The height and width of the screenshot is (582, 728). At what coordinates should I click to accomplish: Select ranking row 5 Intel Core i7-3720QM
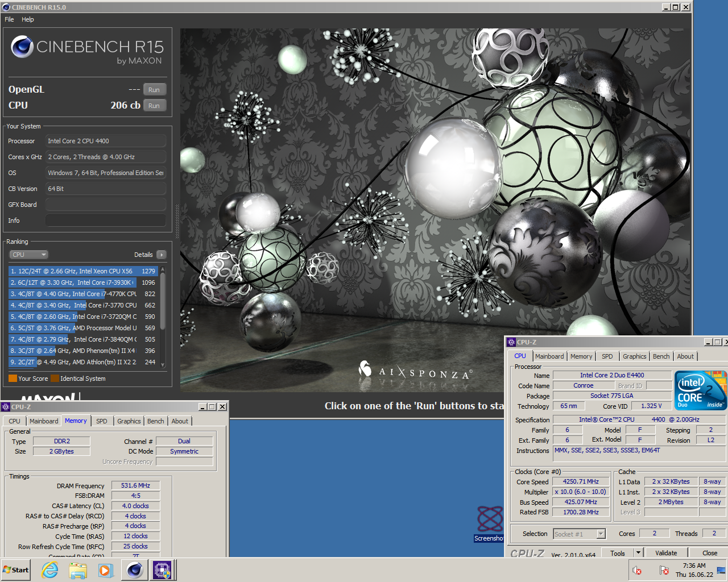(x=83, y=317)
